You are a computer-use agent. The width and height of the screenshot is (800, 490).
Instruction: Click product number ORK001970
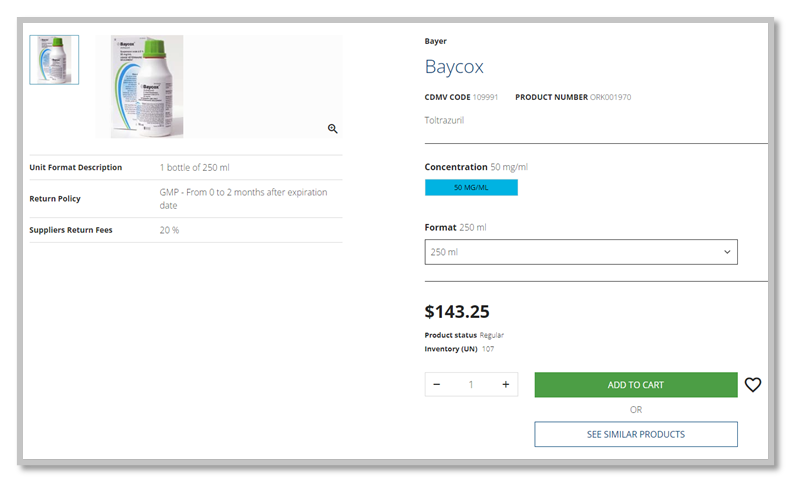point(610,97)
